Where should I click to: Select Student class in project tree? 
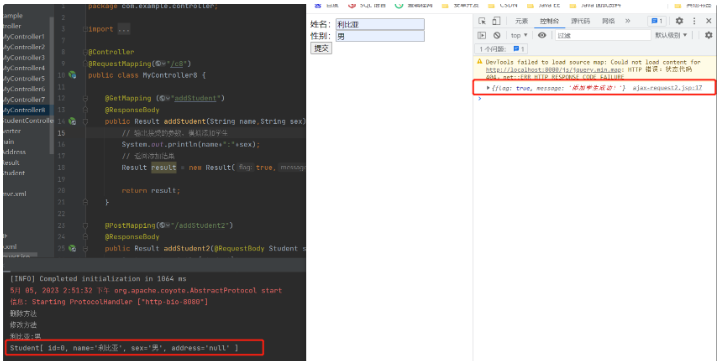tap(14, 173)
